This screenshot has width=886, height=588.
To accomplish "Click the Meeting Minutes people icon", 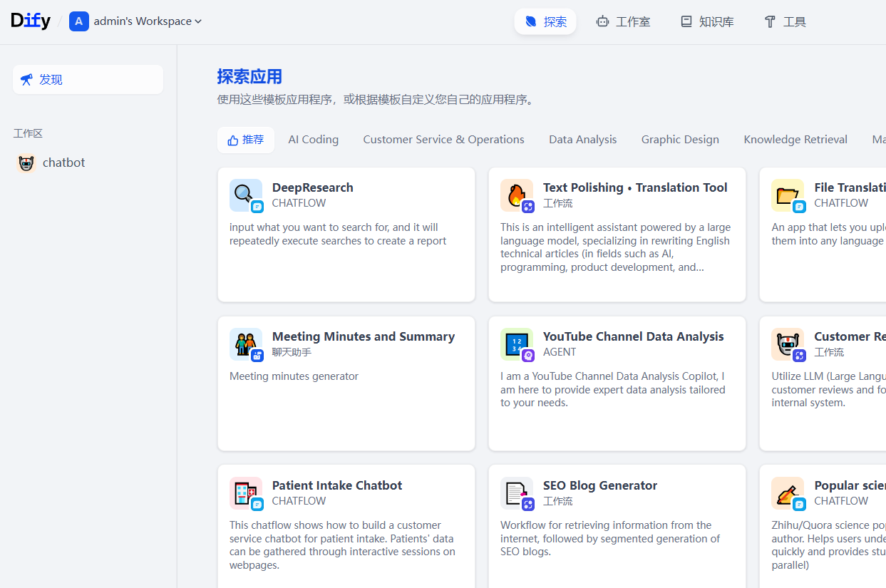I will tap(246, 344).
